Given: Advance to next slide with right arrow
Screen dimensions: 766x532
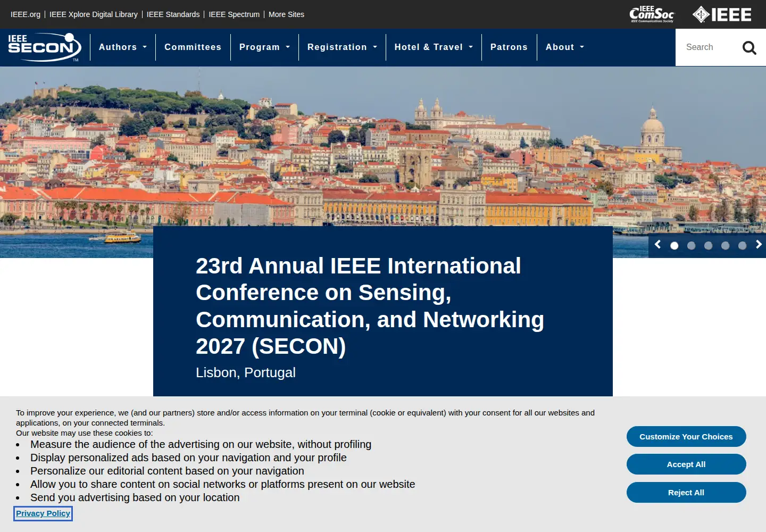Looking at the screenshot, I should point(759,244).
